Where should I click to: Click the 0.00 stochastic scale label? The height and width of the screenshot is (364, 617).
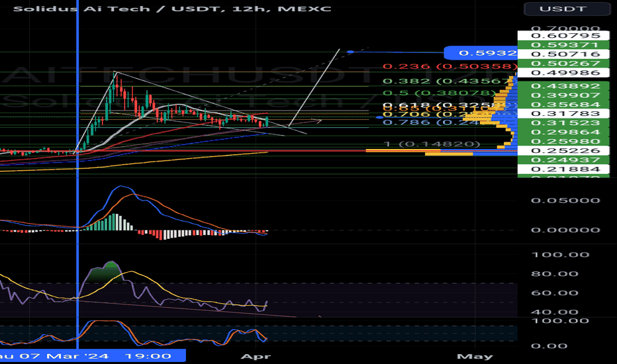[549, 346]
